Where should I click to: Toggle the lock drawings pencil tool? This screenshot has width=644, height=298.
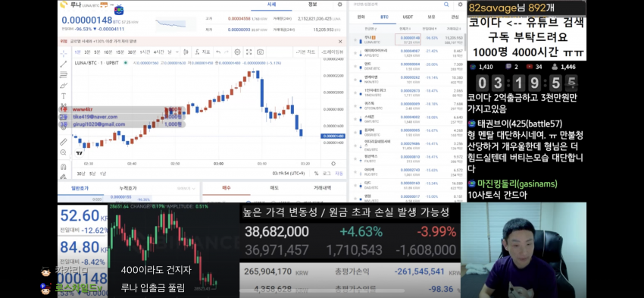63,177
